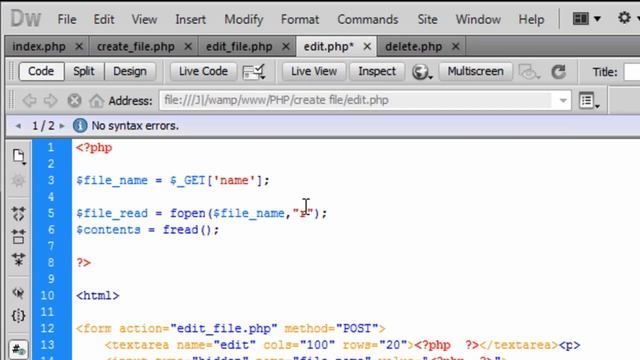Click the form action line 12
The image size is (640, 360).
(x=231, y=329)
